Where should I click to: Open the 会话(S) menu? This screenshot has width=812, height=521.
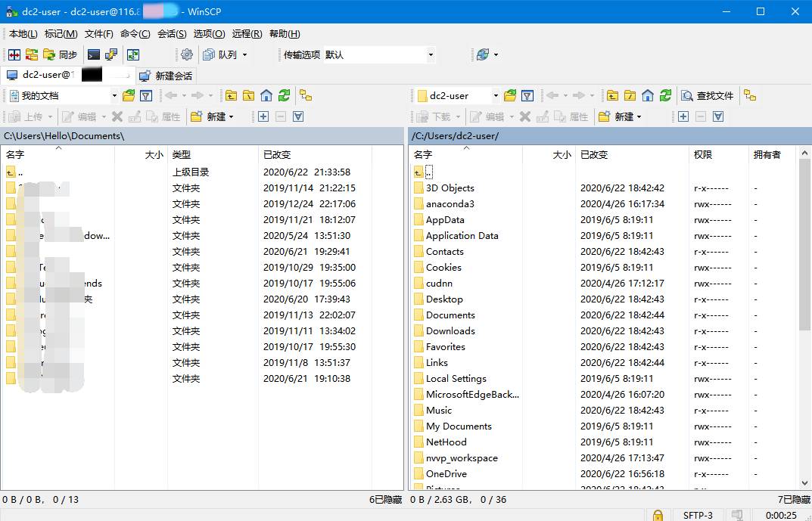(x=172, y=34)
